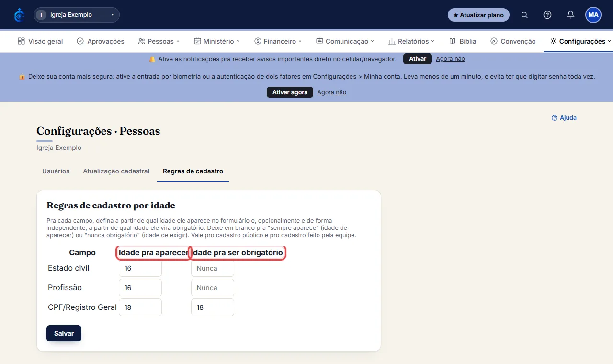
Task: Click the 'Regras de cadastro por idade' heading
Action: coord(111,205)
